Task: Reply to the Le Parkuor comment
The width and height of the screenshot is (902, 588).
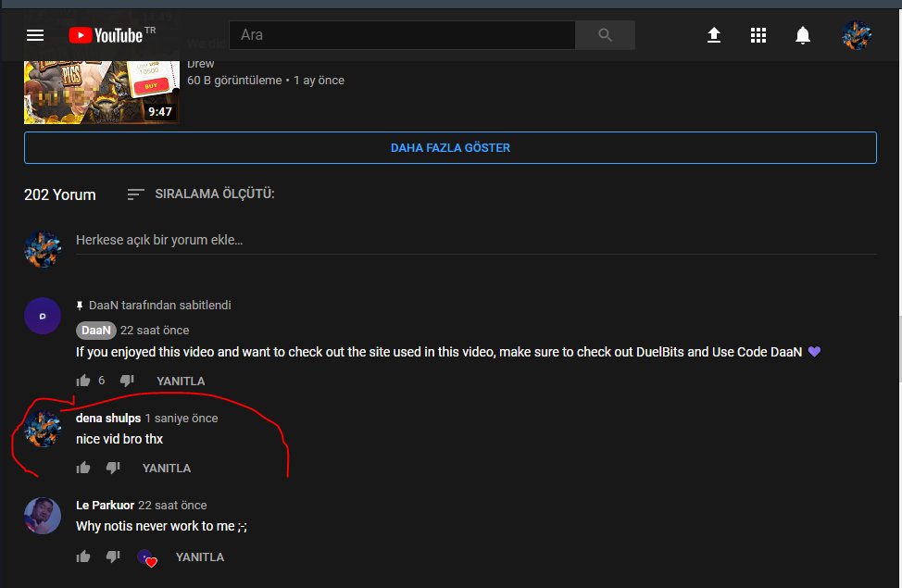Action: click(200, 557)
